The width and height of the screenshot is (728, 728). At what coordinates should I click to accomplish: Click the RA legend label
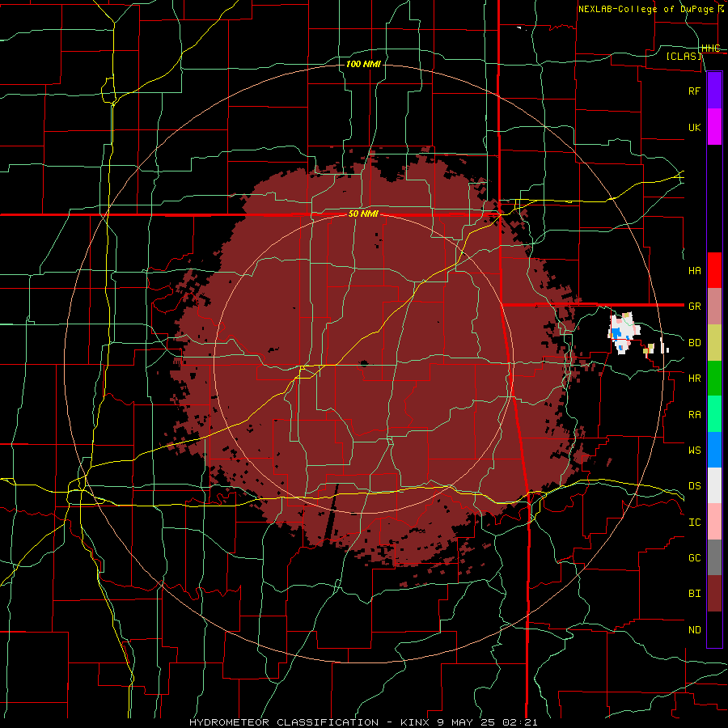coord(694,415)
